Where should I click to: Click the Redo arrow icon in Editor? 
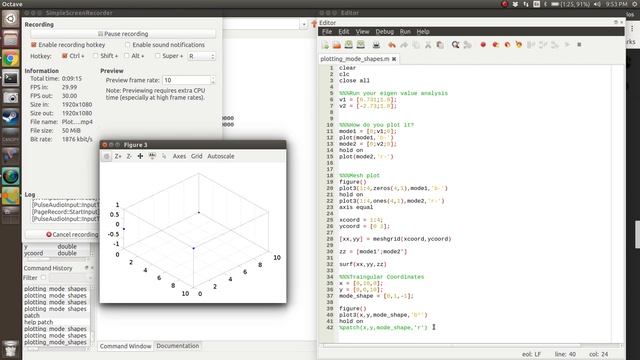(404, 45)
